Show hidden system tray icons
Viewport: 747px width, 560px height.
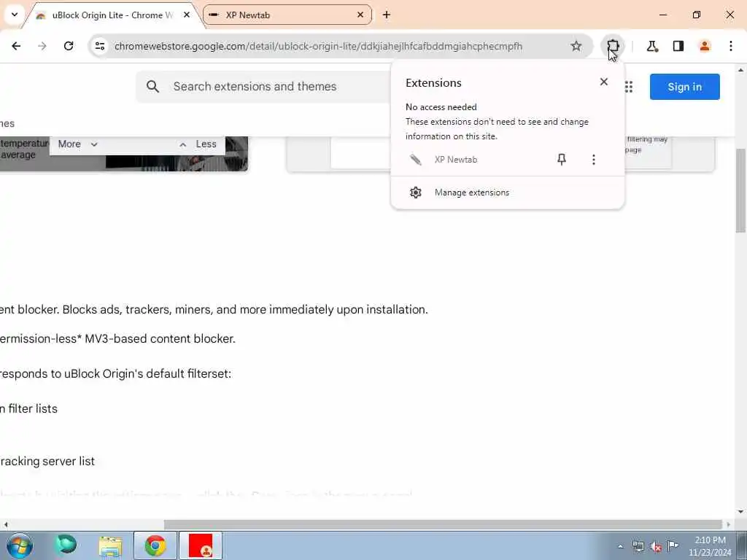click(x=620, y=547)
